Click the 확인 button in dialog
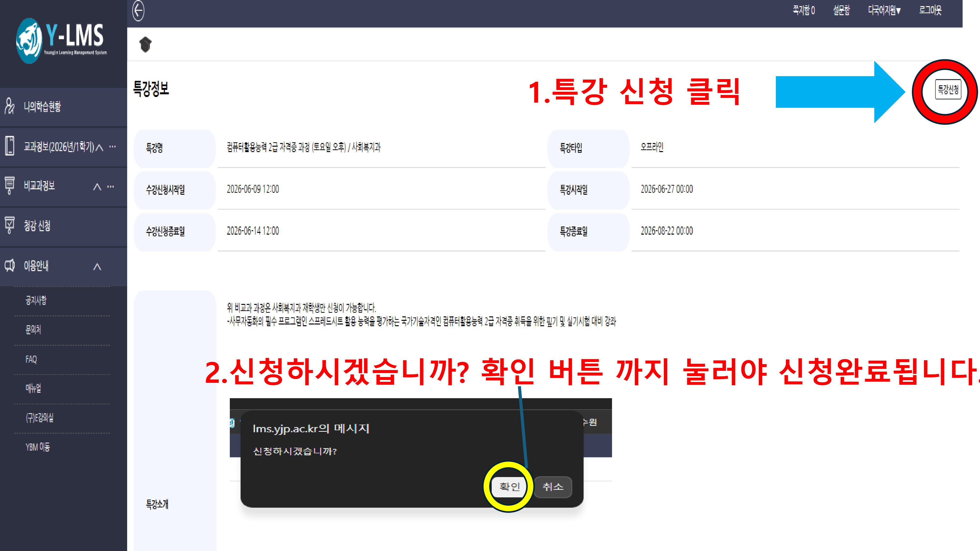Image resolution: width=980 pixels, height=551 pixels. (x=509, y=487)
